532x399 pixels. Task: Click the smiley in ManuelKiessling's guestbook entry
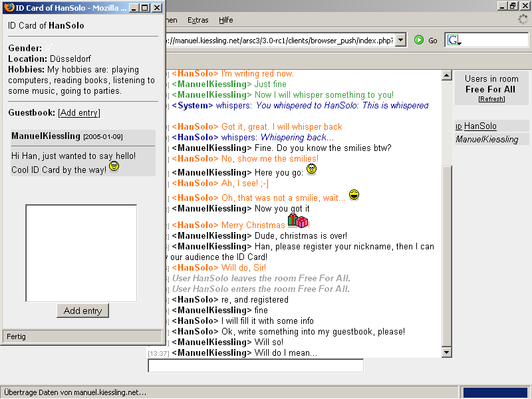click(114, 166)
